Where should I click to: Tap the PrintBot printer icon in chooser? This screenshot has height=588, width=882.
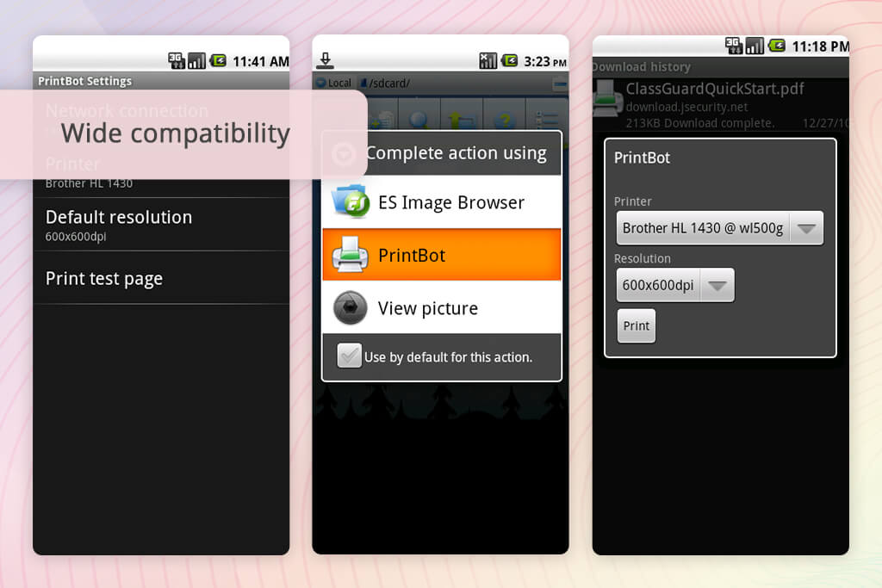pos(350,254)
